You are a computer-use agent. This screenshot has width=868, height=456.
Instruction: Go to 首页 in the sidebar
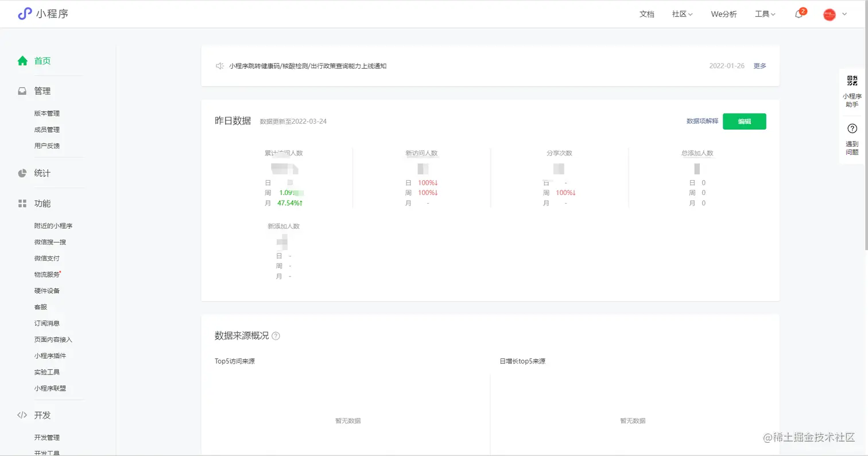tap(42, 61)
